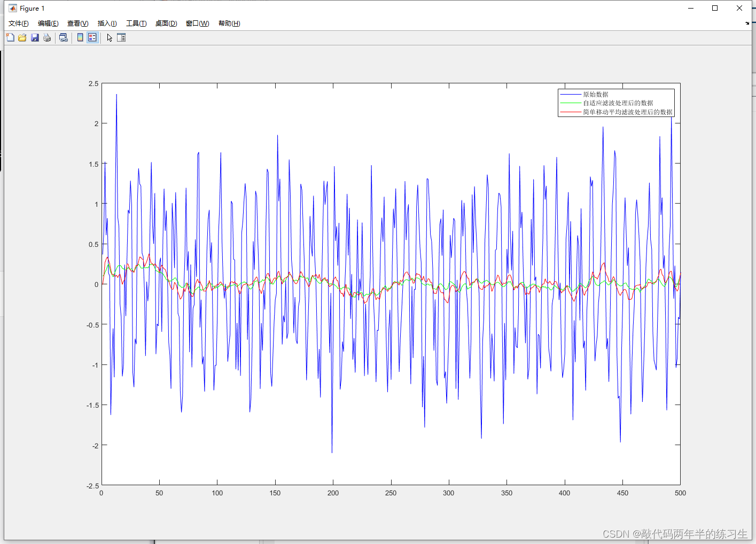756x544 pixels.
Task: Toggle the Insert Legend toolbar button
Action: (x=92, y=37)
